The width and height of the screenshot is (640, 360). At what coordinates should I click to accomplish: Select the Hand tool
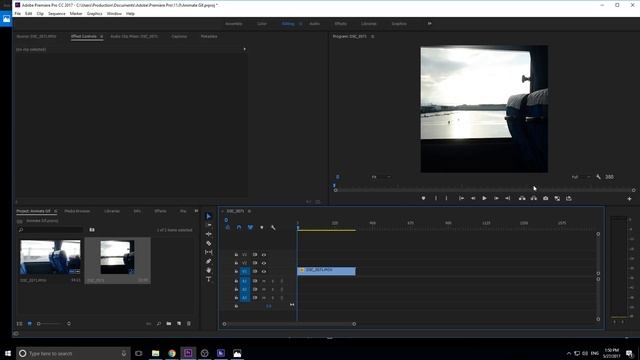pos(209,270)
